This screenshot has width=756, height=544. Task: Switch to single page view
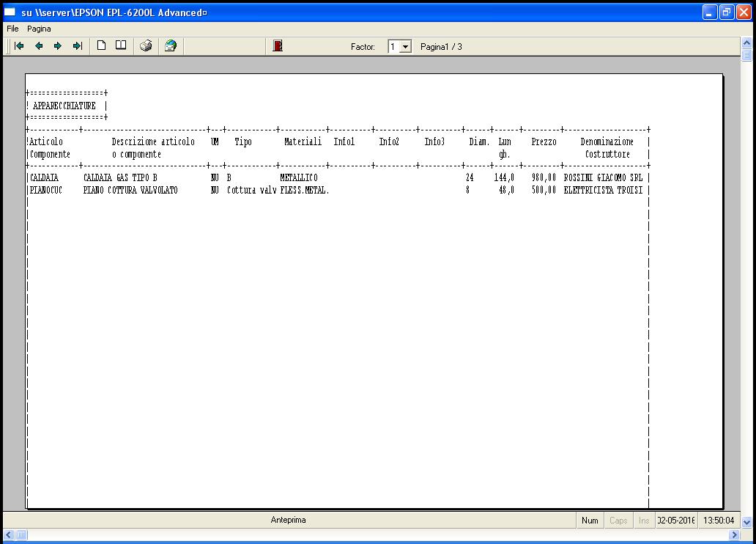pos(102,46)
